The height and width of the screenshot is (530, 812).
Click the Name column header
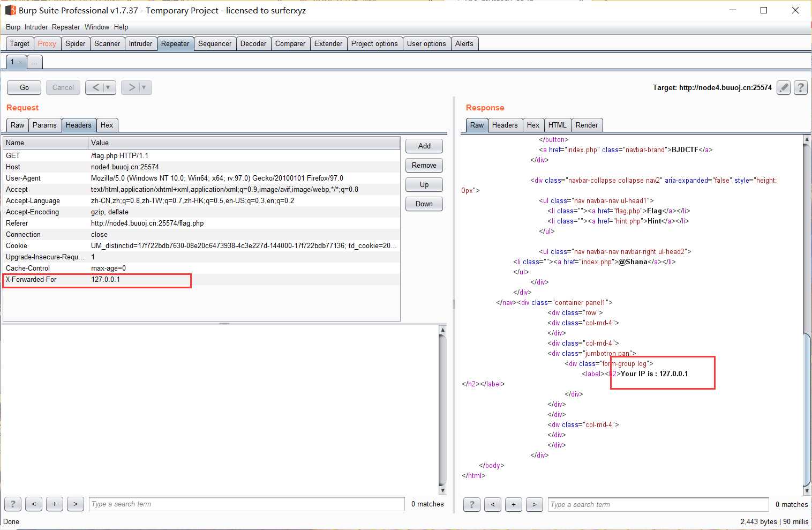[46, 143]
